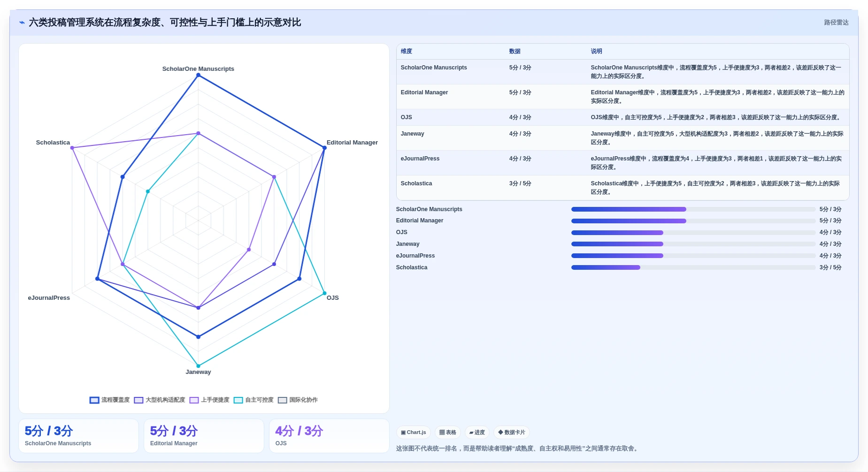
Task: Click the Janeway radar axis label
Action: 198,372
